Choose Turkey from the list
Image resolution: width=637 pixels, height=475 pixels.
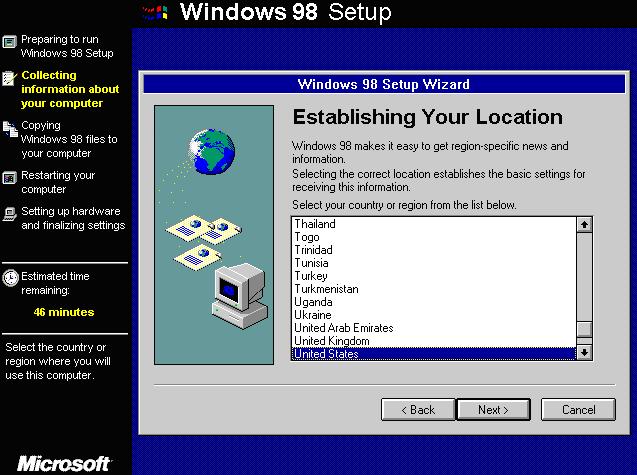(x=434, y=276)
